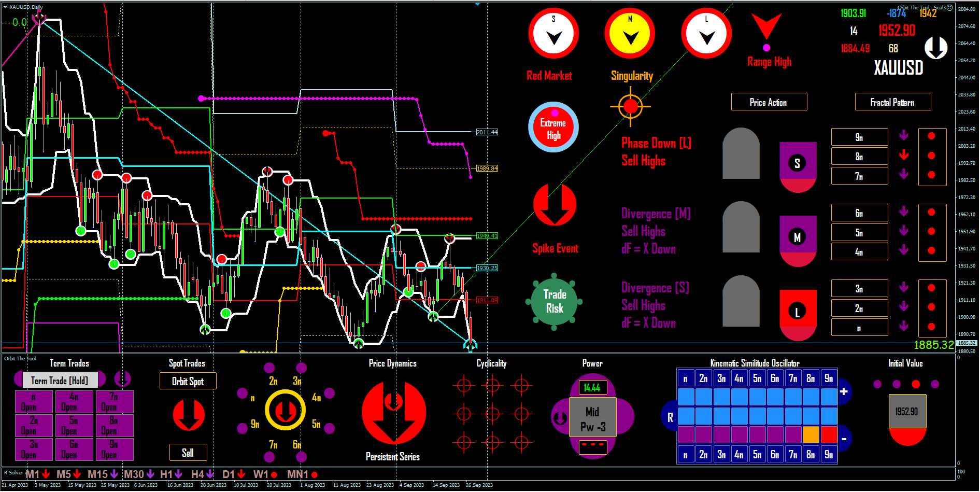980x492 pixels.
Task: Open the Price Action panel
Action: 769,102
